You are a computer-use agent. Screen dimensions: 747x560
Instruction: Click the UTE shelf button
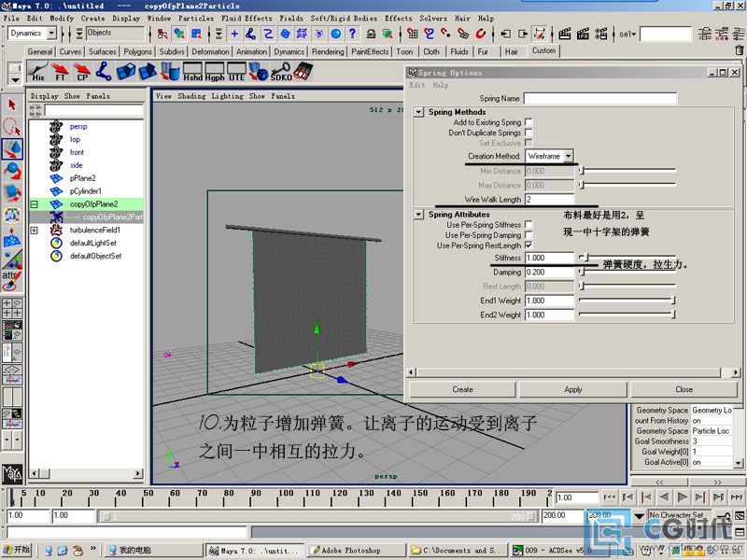236,72
